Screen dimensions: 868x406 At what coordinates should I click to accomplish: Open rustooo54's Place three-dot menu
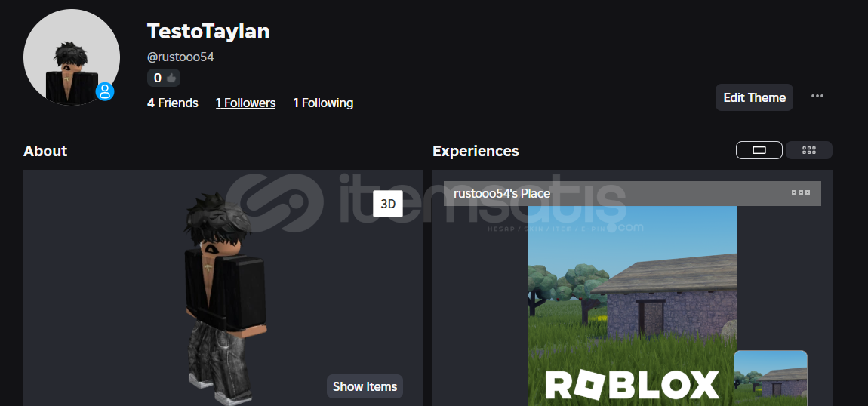pyautogui.click(x=801, y=193)
